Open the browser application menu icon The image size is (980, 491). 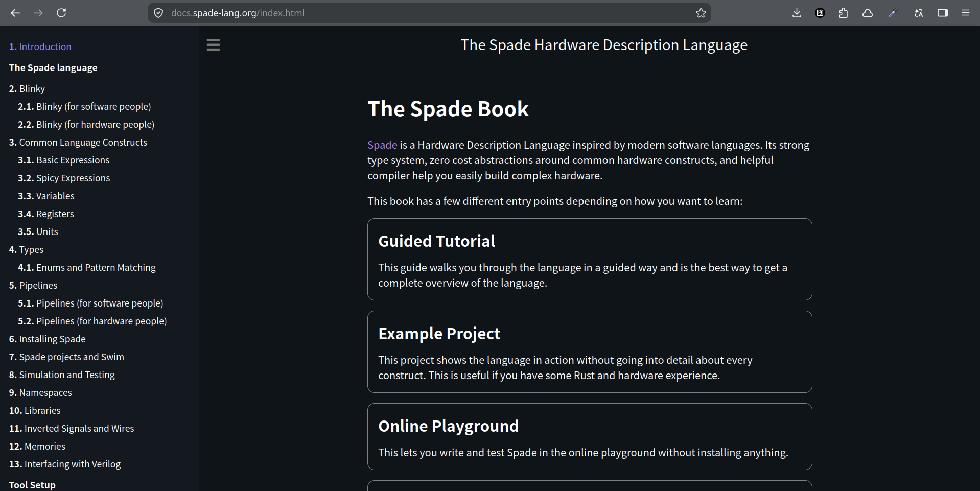[x=966, y=13]
